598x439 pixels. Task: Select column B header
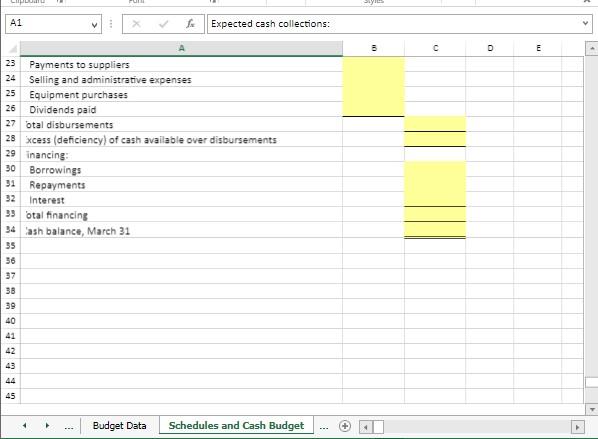(374, 48)
